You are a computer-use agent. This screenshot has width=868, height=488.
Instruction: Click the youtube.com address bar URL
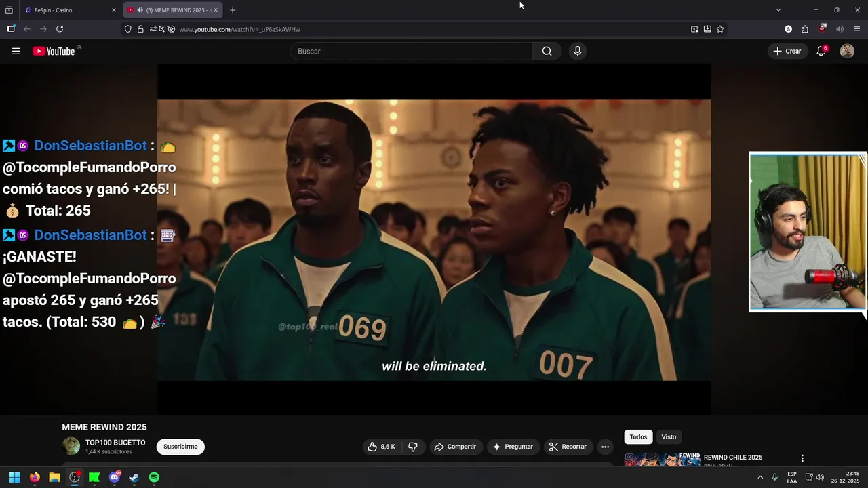click(x=239, y=29)
